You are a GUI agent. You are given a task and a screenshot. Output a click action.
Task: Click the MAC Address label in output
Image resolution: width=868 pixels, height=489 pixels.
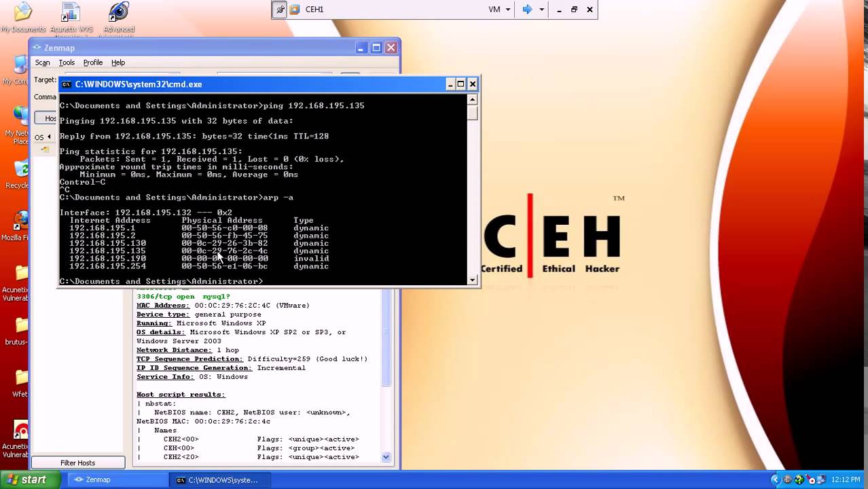pyautogui.click(x=163, y=306)
